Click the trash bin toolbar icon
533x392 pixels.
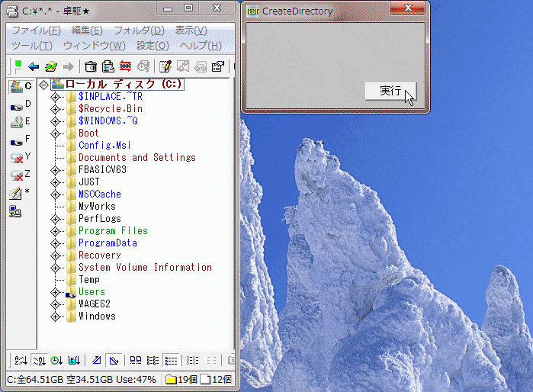[x=91, y=66]
